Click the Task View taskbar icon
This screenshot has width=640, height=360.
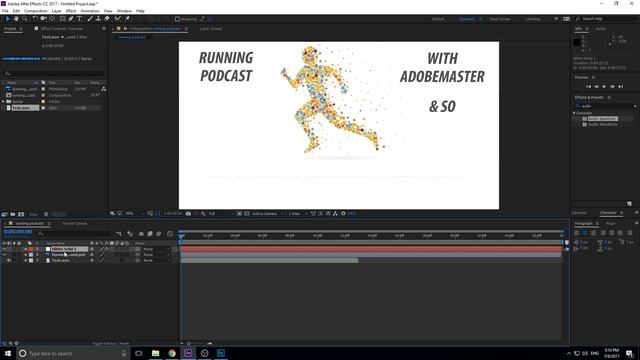(x=139, y=353)
